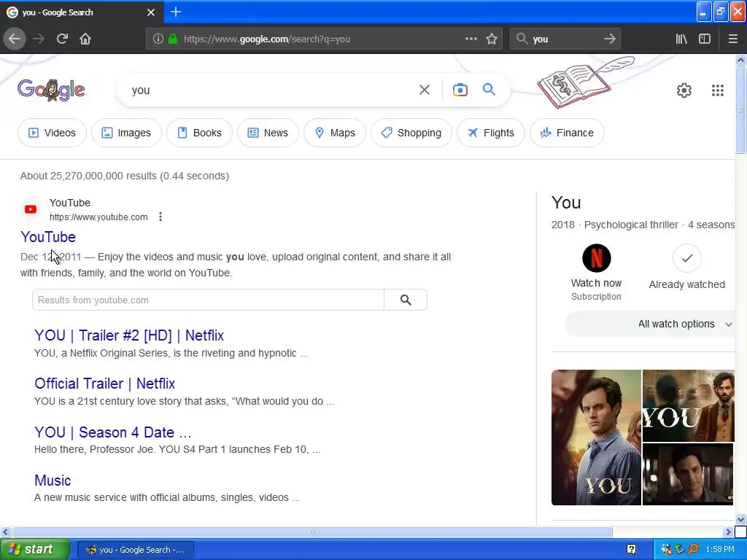Open the browser home page

85,39
